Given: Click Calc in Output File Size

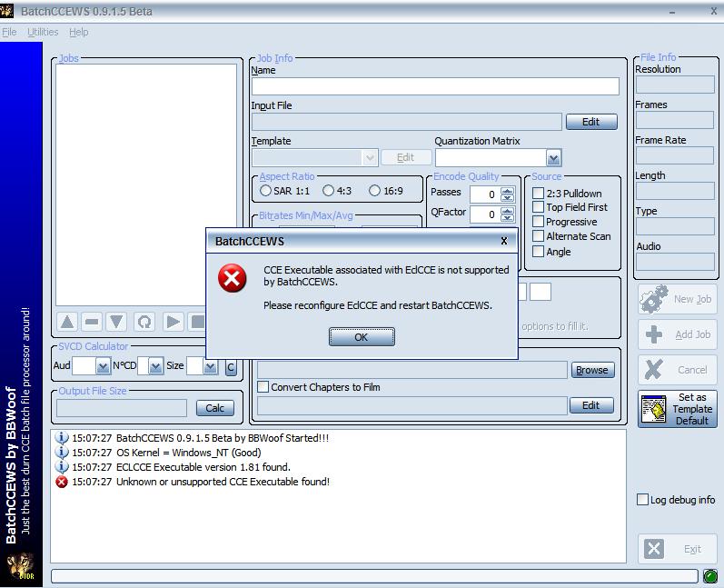Looking at the screenshot, I should pos(214,408).
